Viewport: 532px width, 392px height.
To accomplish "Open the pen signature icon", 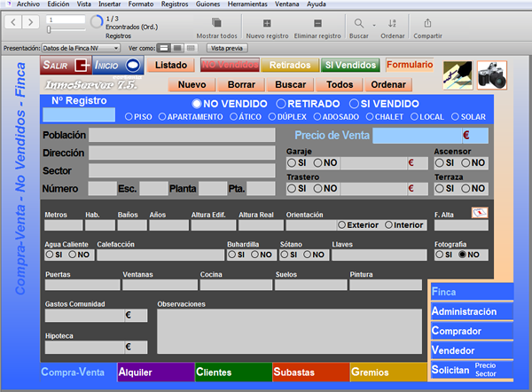I will pos(458,75).
